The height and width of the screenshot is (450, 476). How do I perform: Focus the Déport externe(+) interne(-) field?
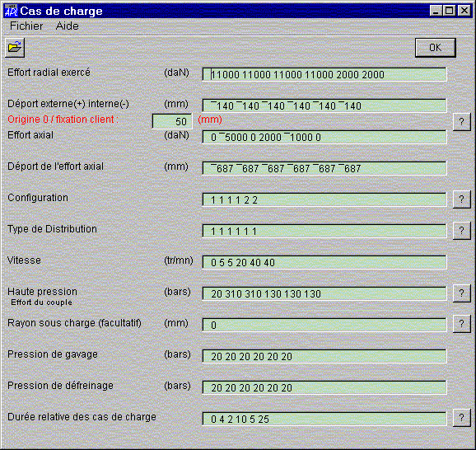324,105
